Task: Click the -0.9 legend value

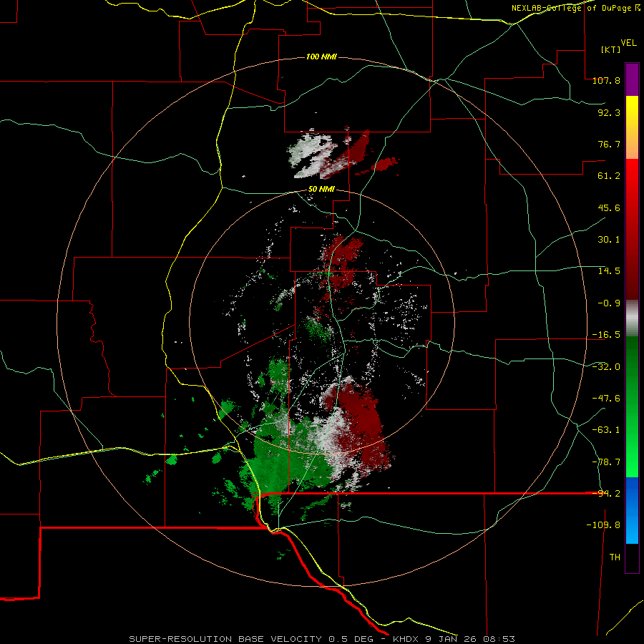Action: 609,303
